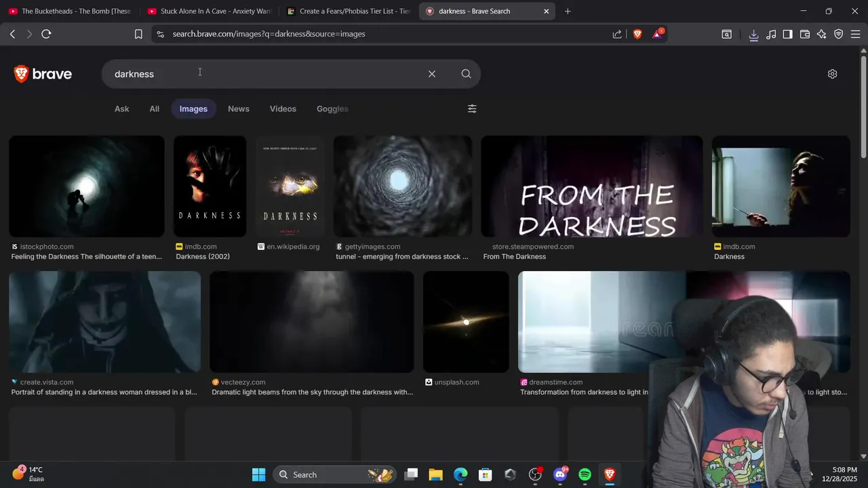868x488 pixels.
Task: Open File Explorer from the taskbar
Action: click(435, 474)
